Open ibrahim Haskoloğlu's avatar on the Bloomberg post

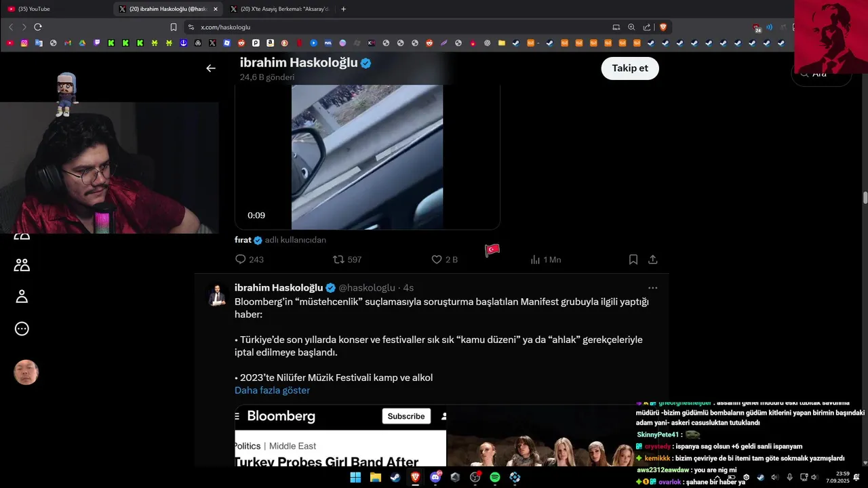coord(217,294)
